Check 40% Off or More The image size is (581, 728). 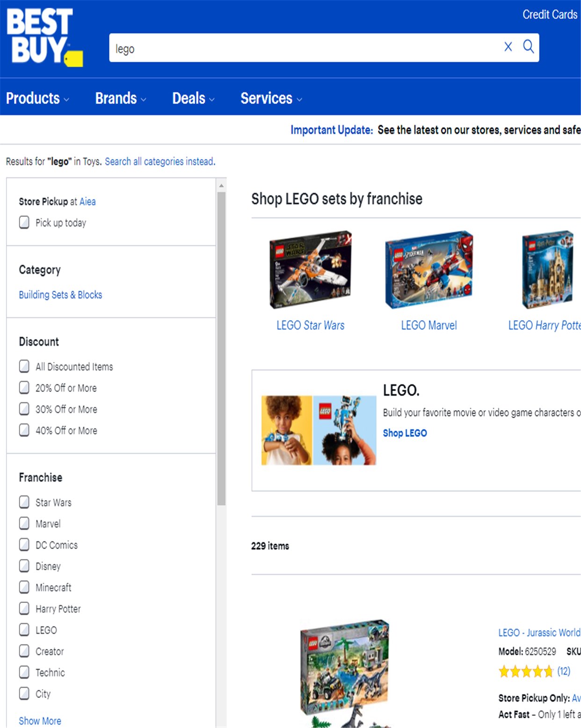click(24, 430)
